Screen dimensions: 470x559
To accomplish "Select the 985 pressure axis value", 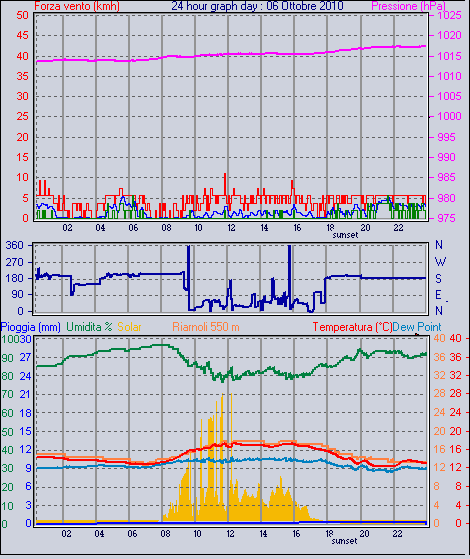I will (x=446, y=177).
